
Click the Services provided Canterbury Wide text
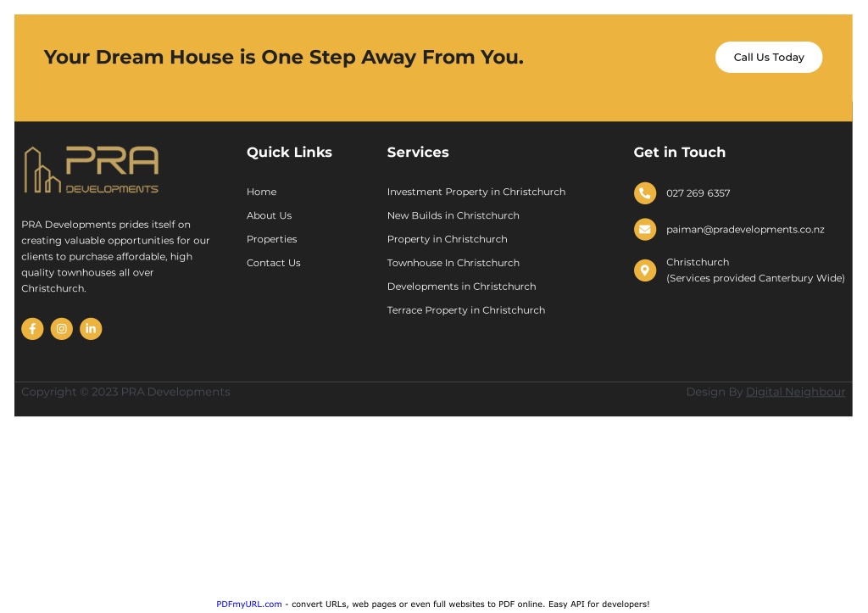click(755, 279)
